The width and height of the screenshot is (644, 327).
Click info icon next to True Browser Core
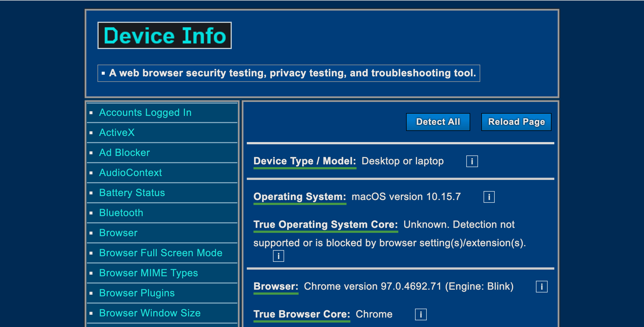[x=421, y=314]
